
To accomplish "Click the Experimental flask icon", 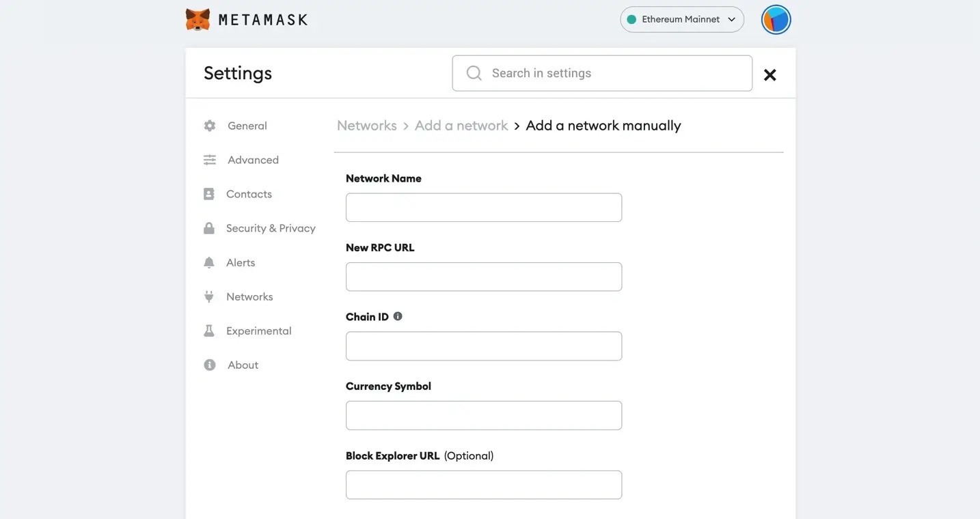I will [x=209, y=331].
